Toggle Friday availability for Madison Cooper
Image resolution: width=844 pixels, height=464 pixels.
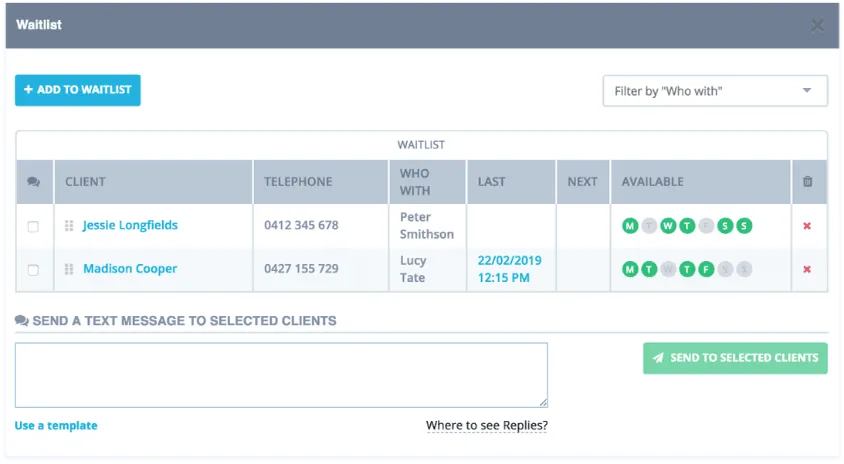click(706, 269)
